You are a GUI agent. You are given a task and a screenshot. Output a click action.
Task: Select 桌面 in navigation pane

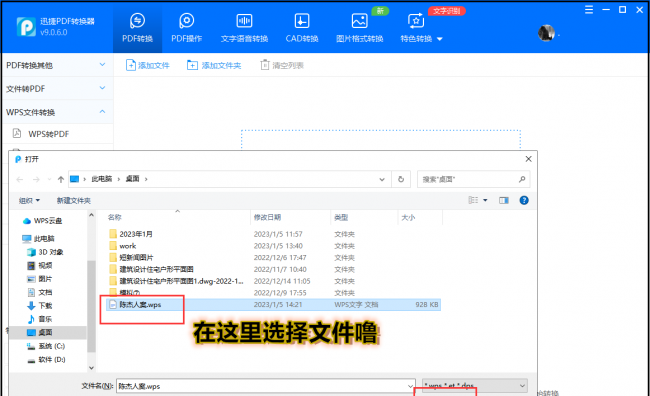coord(47,332)
